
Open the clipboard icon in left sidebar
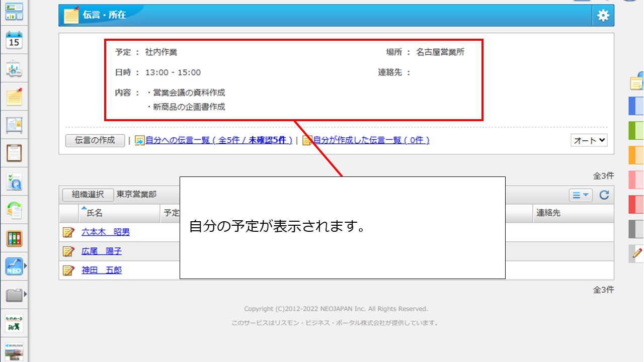pyautogui.click(x=14, y=153)
